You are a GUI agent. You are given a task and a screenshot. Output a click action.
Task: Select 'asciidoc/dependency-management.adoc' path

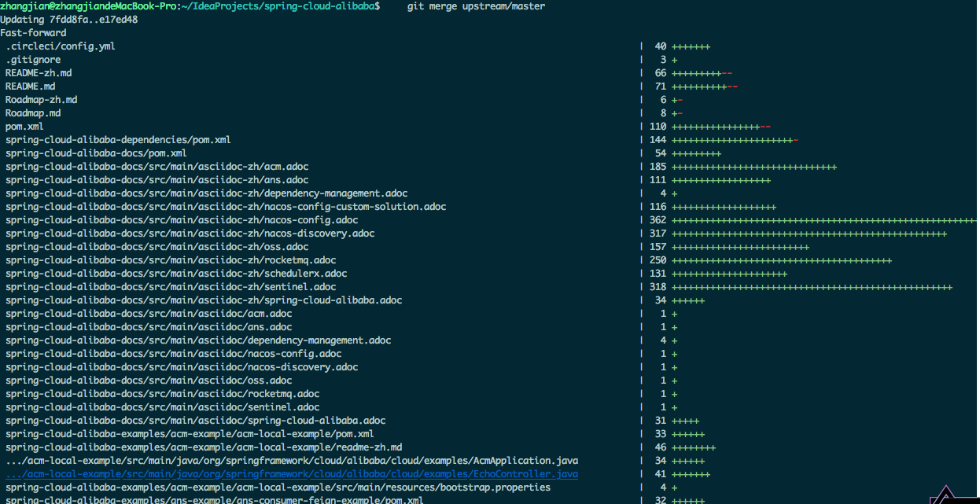(x=198, y=340)
